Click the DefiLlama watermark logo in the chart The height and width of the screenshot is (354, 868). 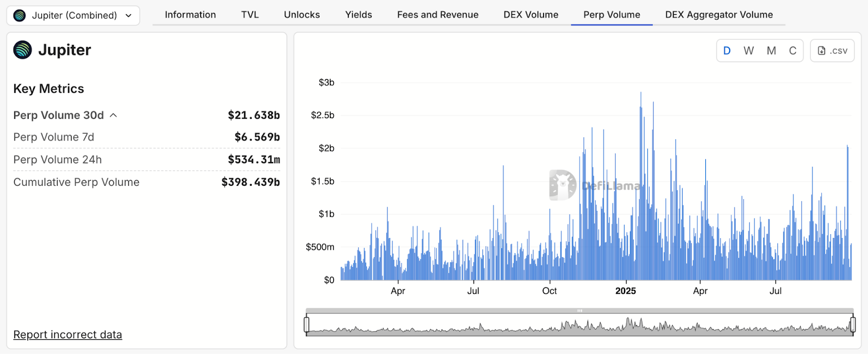563,185
